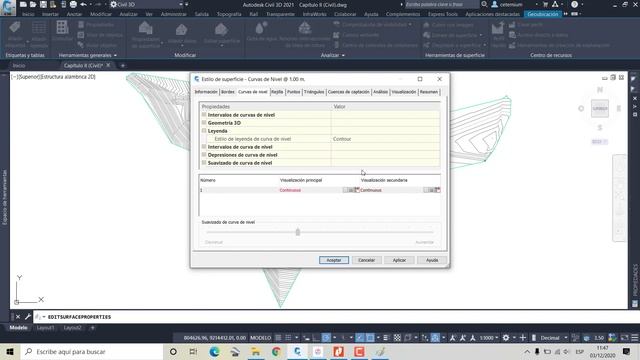The image size is (640, 360).
Task: Click the command line input field
Action: tap(335, 317)
